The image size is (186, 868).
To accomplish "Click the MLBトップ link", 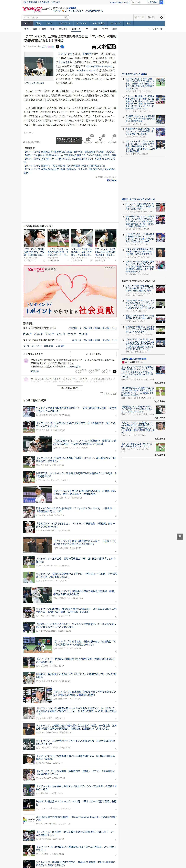I will (x=77, y=340).
